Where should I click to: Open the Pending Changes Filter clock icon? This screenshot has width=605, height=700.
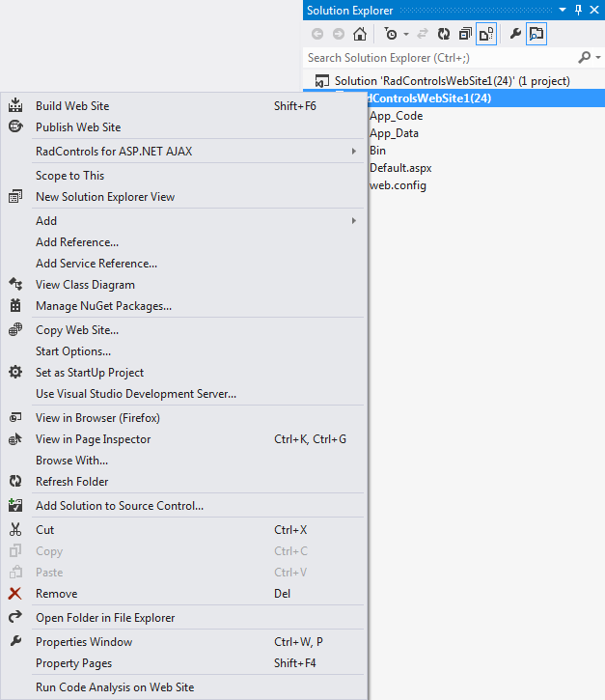click(391, 34)
